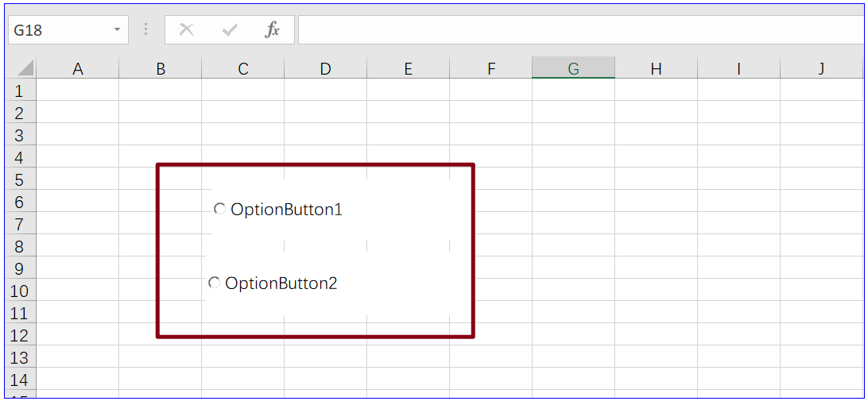
Task: Select the OptionButton2 radio button
Action: (214, 283)
